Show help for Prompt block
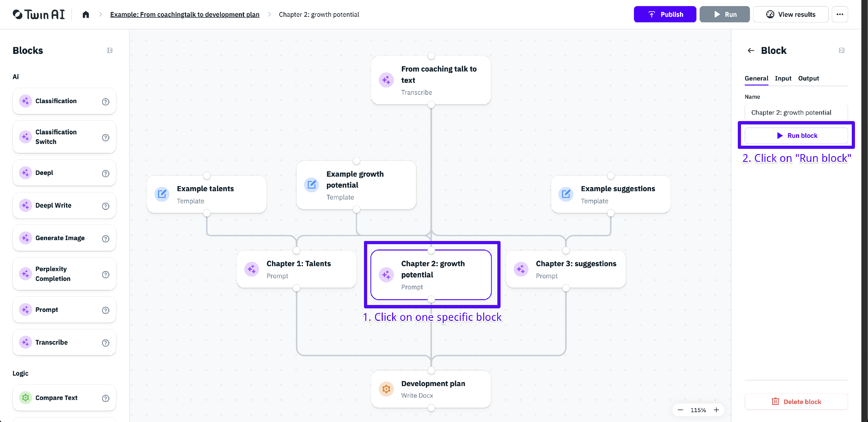The width and height of the screenshot is (868, 422). (106, 310)
